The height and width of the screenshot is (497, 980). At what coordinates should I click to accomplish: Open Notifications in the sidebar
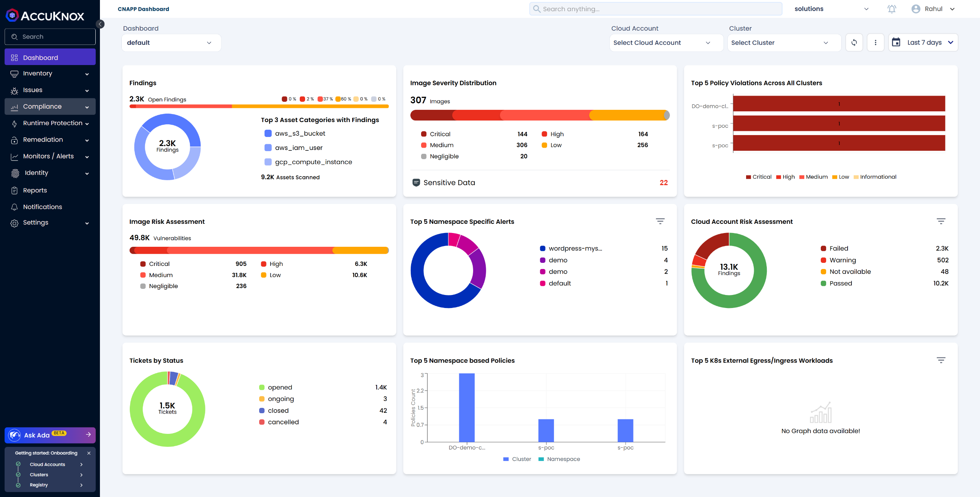[x=42, y=207]
